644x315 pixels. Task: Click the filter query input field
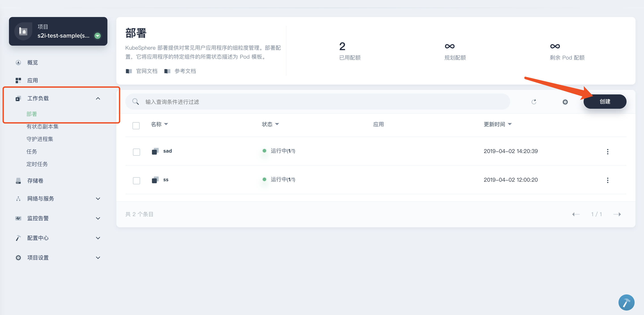pos(318,102)
